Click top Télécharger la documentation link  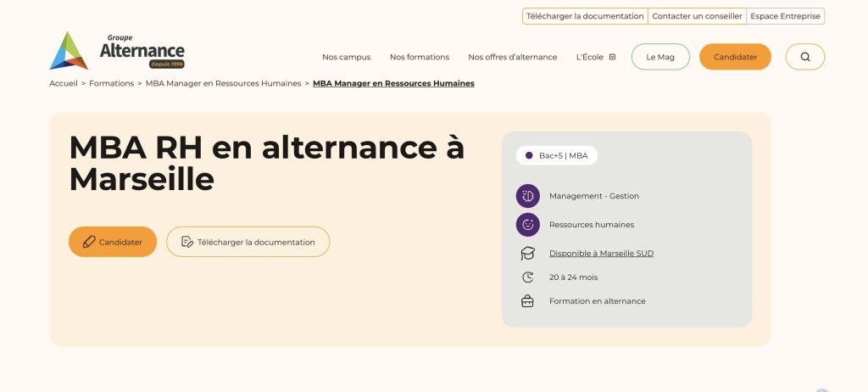point(585,16)
